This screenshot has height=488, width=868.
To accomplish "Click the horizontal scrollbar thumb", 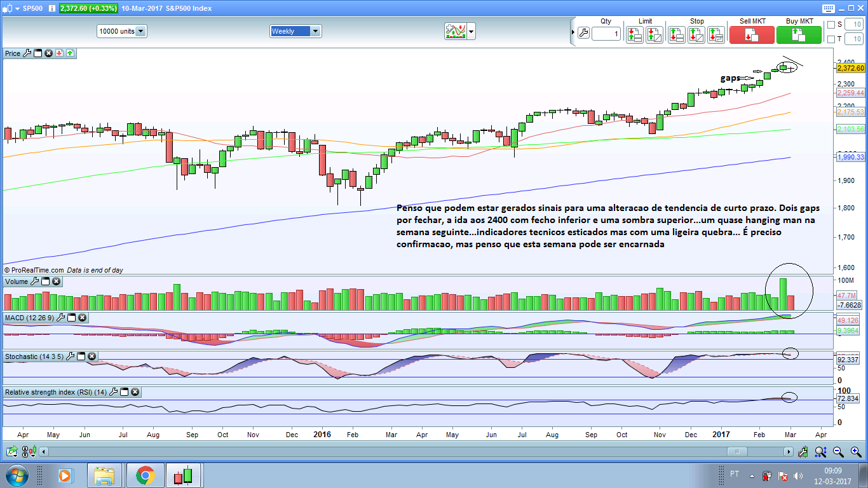I will pyautogui.click(x=737, y=452).
